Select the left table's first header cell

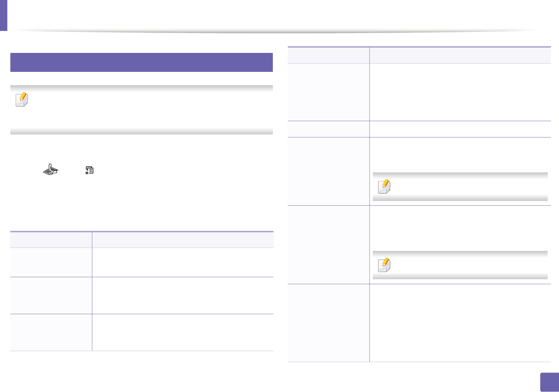tap(51, 240)
